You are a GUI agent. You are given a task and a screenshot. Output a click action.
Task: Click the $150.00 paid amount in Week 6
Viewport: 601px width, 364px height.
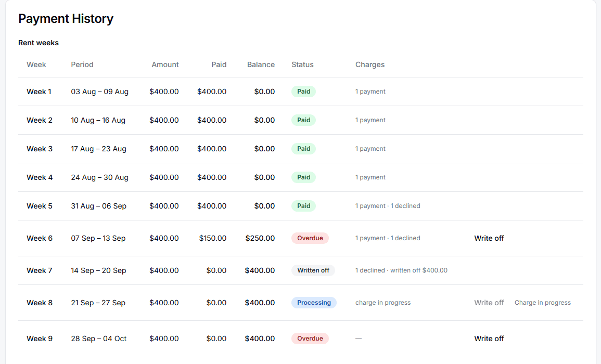pyautogui.click(x=213, y=238)
